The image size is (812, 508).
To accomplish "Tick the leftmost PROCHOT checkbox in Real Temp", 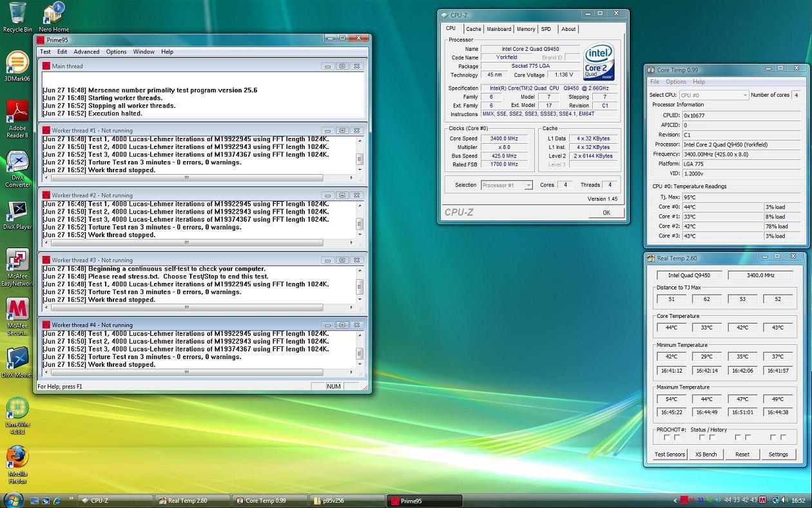I will (667, 438).
